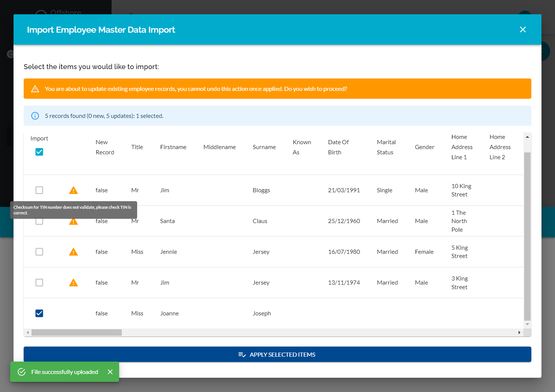Click the New Record column header
Screen dimensions: 555x392
click(x=105, y=147)
